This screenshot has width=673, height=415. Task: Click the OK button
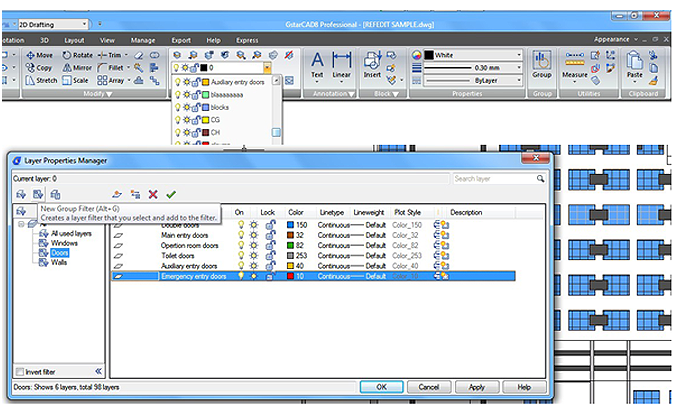[382, 387]
